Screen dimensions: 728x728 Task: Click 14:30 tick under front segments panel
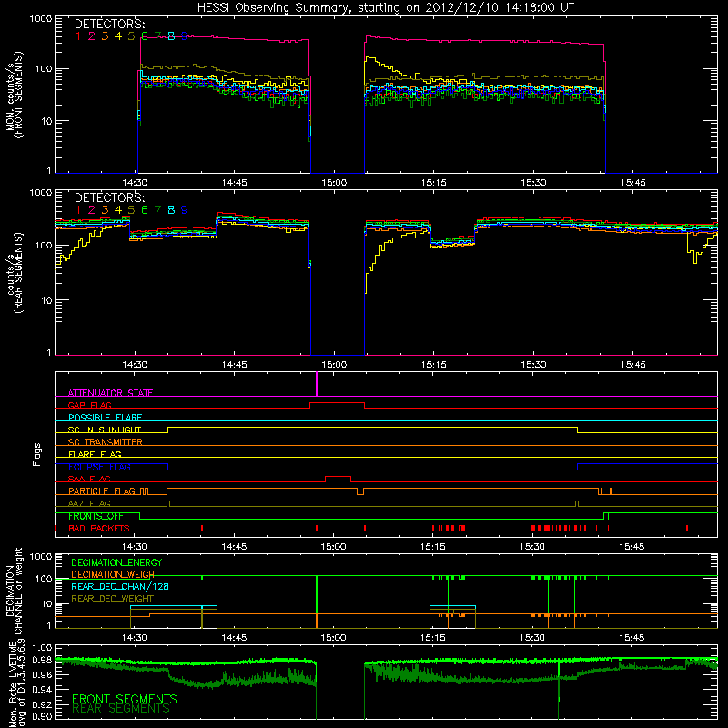pyautogui.click(x=135, y=183)
